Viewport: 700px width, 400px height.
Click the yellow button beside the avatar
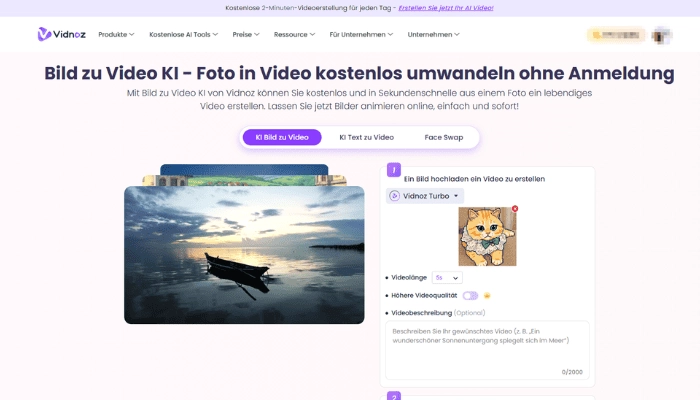tap(616, 35)
